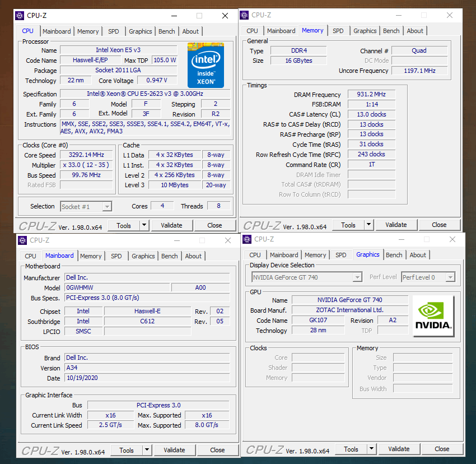
Task: Click Validate in the CPU-tab window
Action: click(171, 225)
